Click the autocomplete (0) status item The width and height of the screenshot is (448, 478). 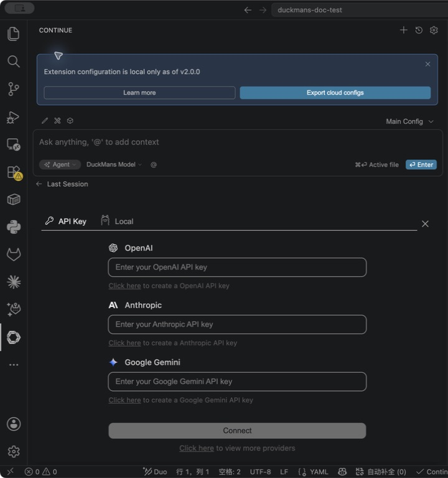tap(381, 472)
